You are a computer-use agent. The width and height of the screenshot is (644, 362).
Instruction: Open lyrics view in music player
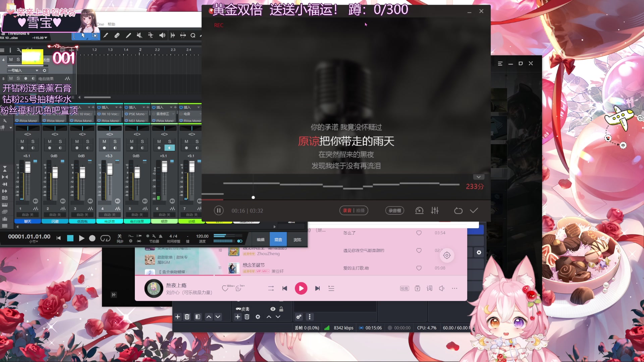click(x=429, y=288)
